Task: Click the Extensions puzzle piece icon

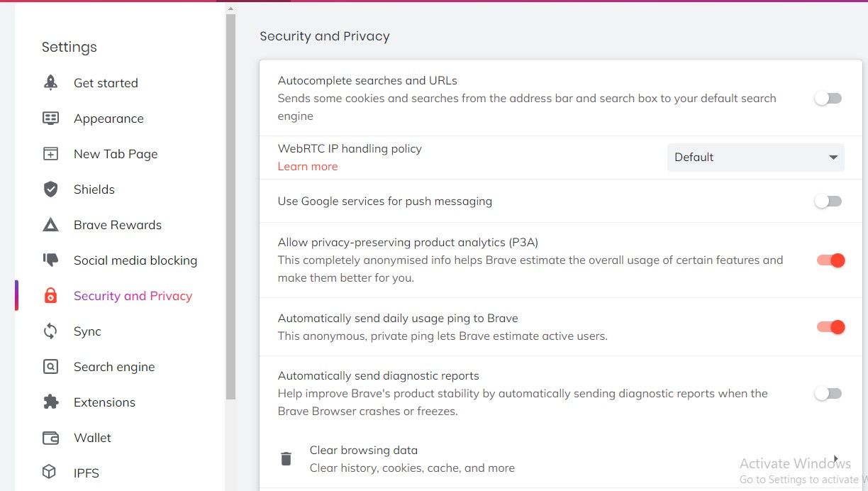Action: point(50,402)
